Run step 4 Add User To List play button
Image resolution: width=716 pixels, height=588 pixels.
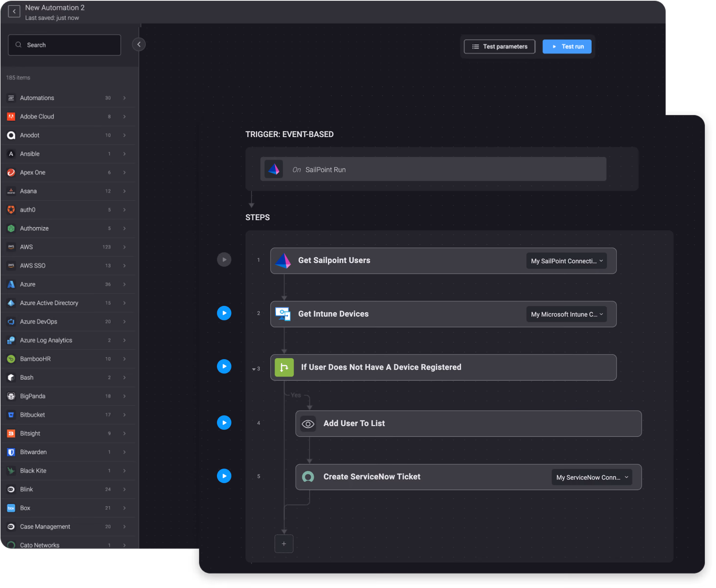tap(224, 422)
